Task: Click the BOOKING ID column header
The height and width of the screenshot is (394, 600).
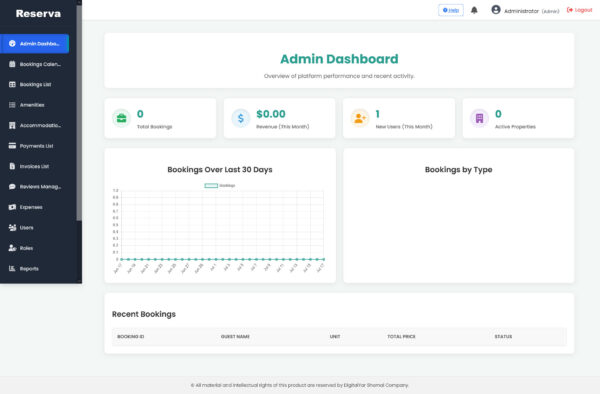Action: 130,337
